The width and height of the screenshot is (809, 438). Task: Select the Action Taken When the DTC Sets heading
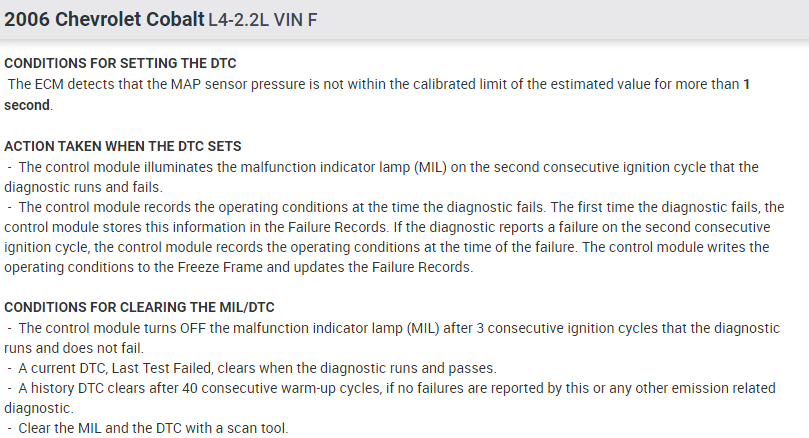click(123, 146)
